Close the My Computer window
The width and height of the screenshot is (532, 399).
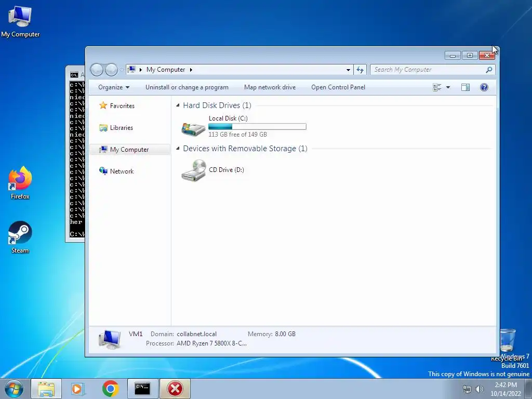click(x=487, y=55)
